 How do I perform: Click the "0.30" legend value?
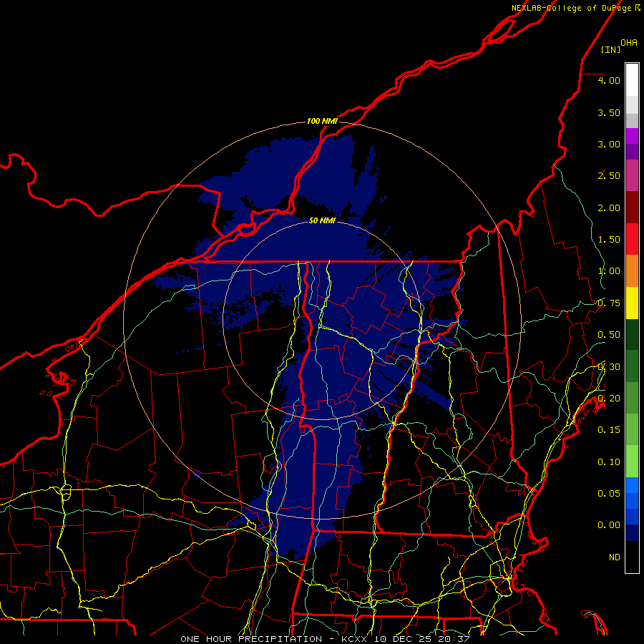(x=609, y=367)
